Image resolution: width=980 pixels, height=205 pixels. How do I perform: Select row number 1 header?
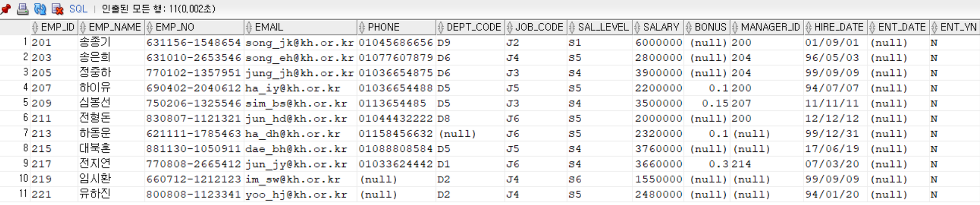click(x=15, y=43)
